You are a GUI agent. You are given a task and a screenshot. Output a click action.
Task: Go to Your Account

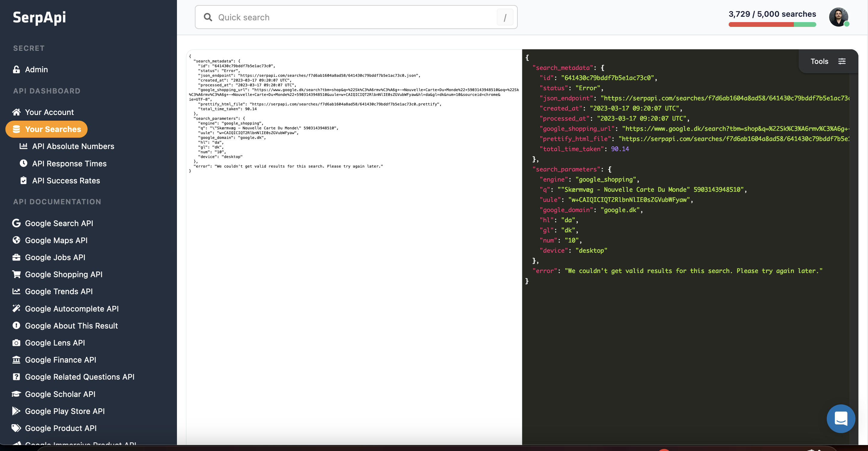tap(49, 112)
